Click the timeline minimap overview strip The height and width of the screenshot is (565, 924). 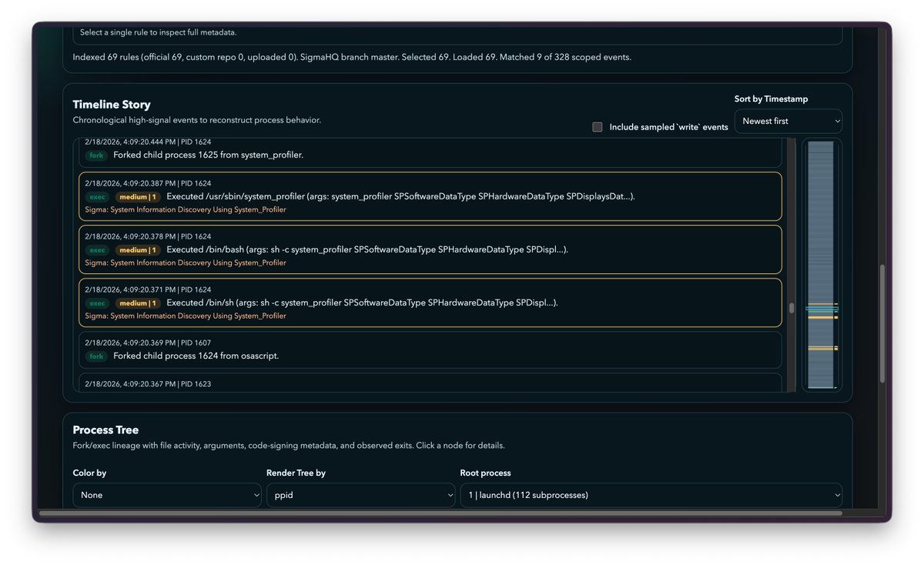pyautogui.click(x=821, y=265)
